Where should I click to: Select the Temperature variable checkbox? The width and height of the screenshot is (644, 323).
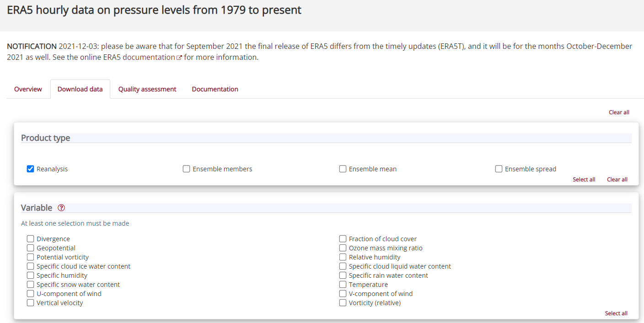[343, 285]
